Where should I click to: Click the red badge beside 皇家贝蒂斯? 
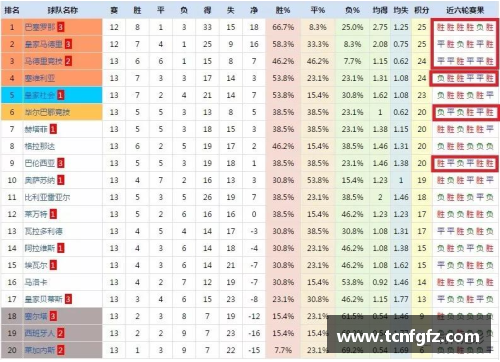click(68, 299)
